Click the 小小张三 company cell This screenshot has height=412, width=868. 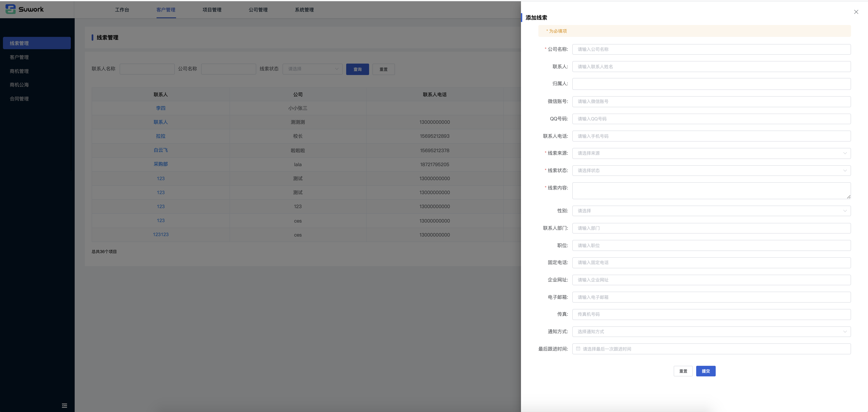point(298,108)
